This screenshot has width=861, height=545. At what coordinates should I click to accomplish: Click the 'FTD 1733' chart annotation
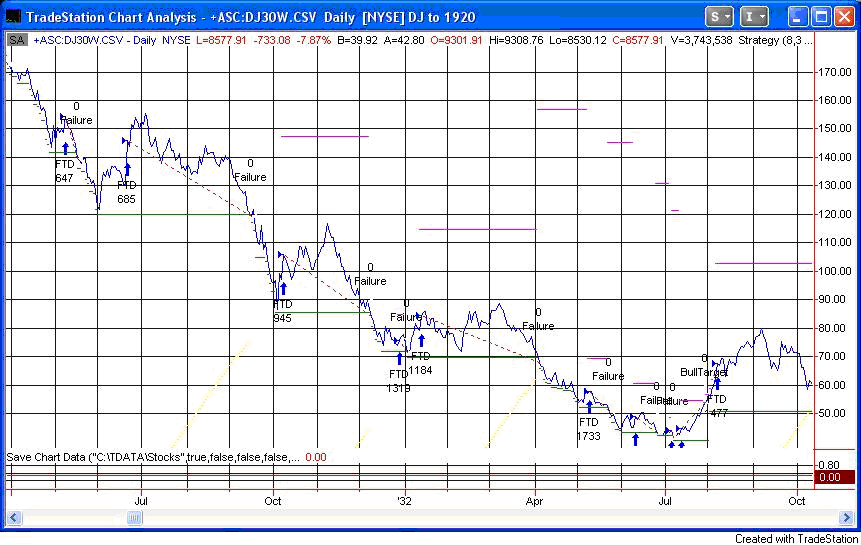pyautogui.click(x=589, y=429)
